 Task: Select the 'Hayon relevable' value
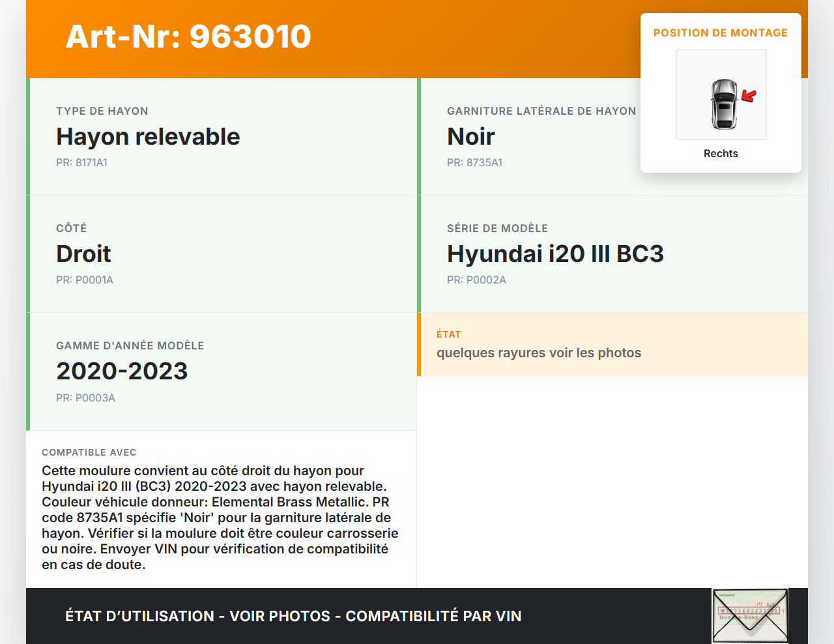tap(148, 137)
